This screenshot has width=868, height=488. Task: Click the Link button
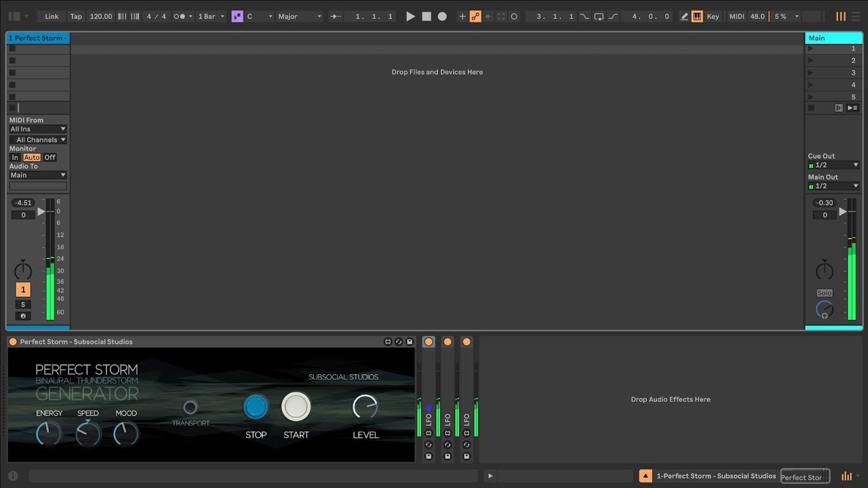[52, 16]
